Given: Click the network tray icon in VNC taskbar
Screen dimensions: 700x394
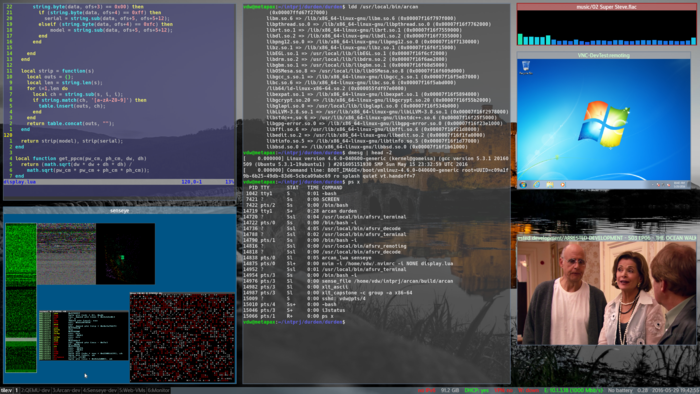Looking at the screenshot, I should click(663, 185).
